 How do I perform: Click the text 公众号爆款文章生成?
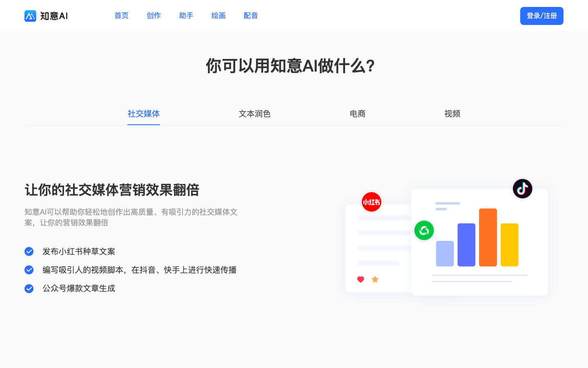79,288
